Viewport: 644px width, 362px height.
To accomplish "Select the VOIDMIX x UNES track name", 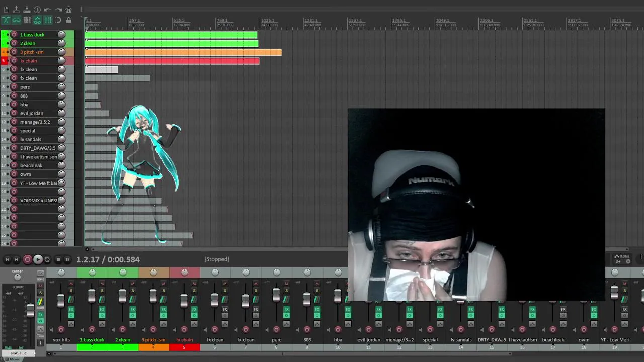I will [x=39, y=200].
